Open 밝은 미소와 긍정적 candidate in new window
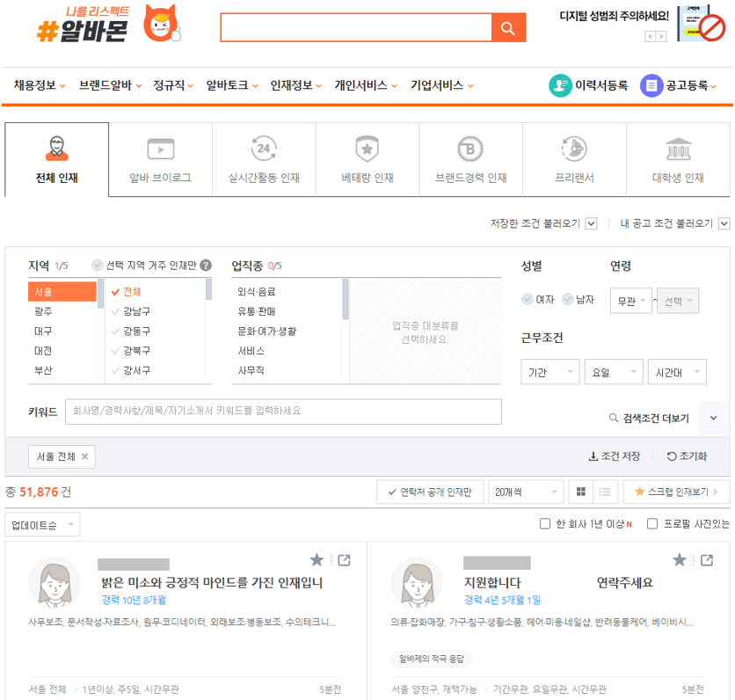Viewport: 735px width, 700px height. pos(344,560)
